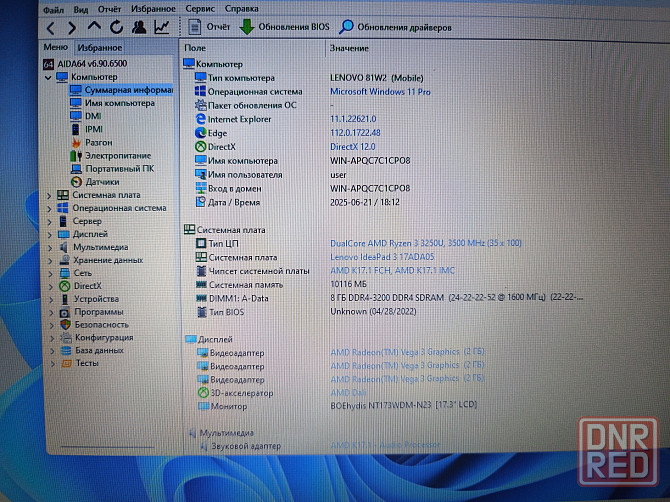Go forward with the right arrow icon

point(72,28)
